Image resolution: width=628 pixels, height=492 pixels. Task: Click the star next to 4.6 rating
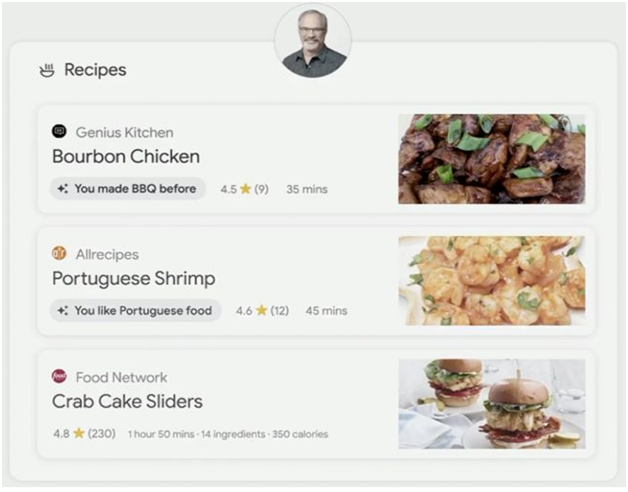[x=262, y=310]
